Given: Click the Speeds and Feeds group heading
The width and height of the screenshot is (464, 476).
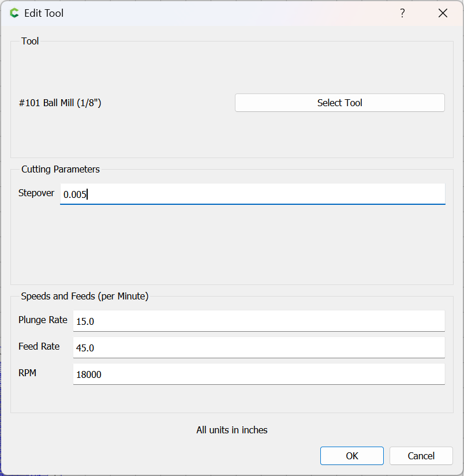Looking at the screenshot, I should pos(85,296).
